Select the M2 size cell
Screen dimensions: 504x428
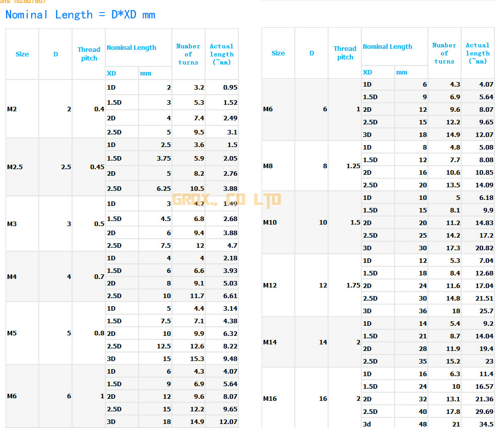point(12,109)
